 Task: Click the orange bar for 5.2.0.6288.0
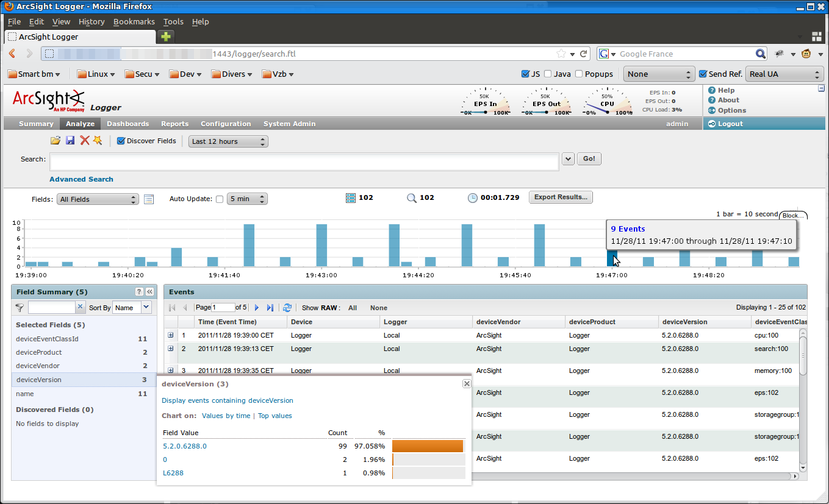tap(428, 446)
